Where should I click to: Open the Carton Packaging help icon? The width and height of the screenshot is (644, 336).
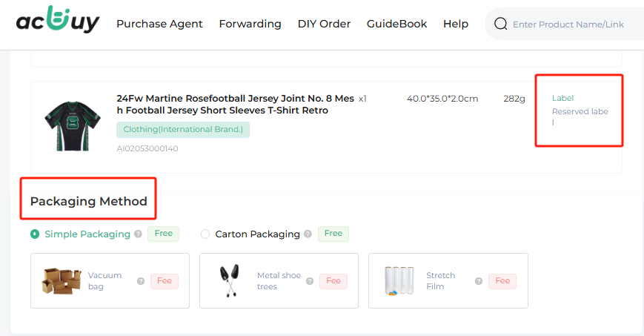click(308, 234)
